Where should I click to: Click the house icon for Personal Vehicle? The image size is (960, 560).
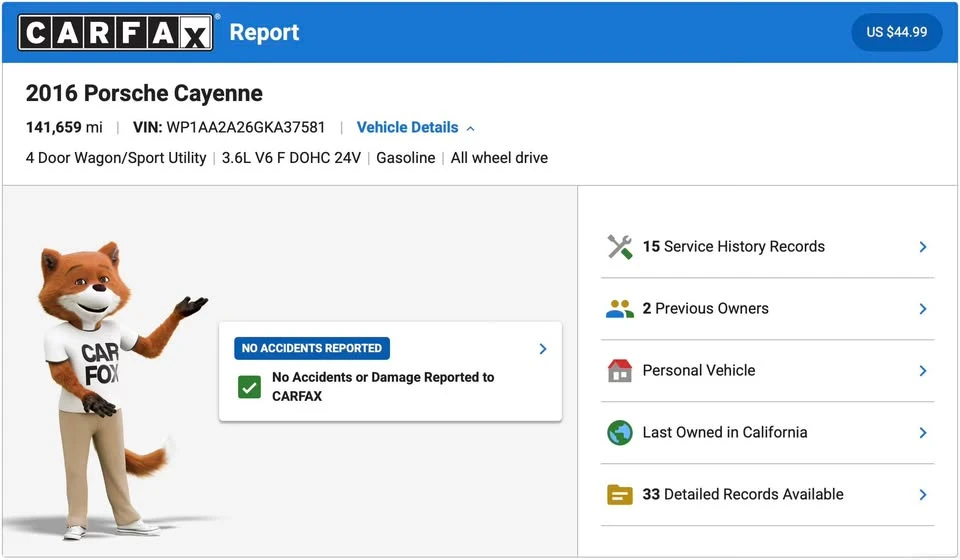tap(620, 370)
